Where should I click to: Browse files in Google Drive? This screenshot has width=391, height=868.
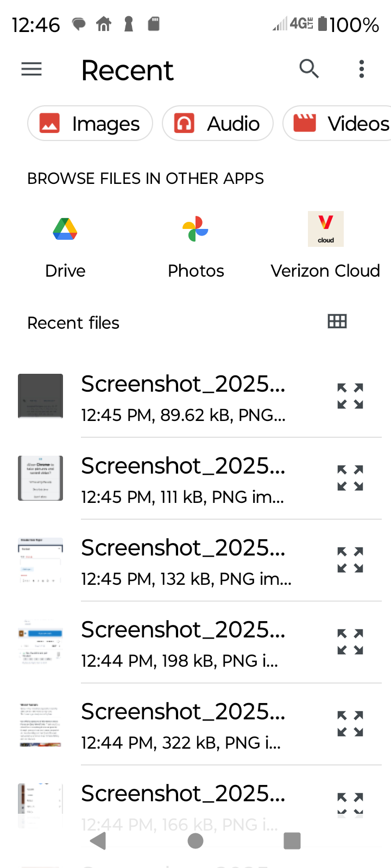point(65,244)
